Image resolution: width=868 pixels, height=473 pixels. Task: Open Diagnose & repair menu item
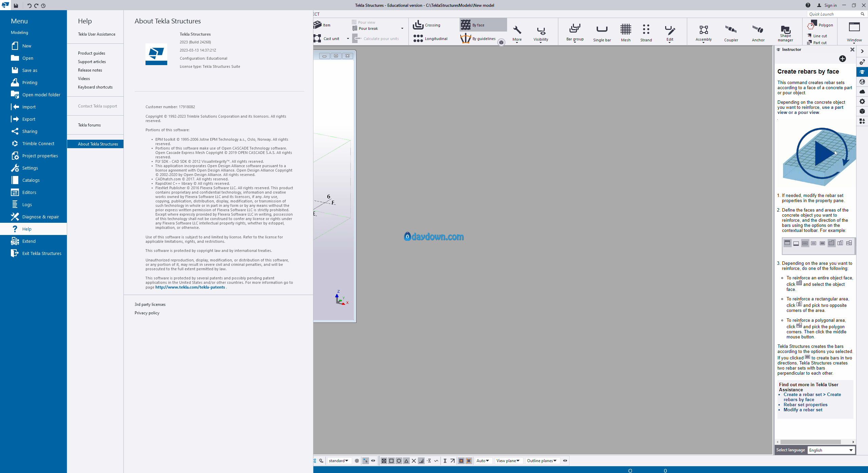34,217
